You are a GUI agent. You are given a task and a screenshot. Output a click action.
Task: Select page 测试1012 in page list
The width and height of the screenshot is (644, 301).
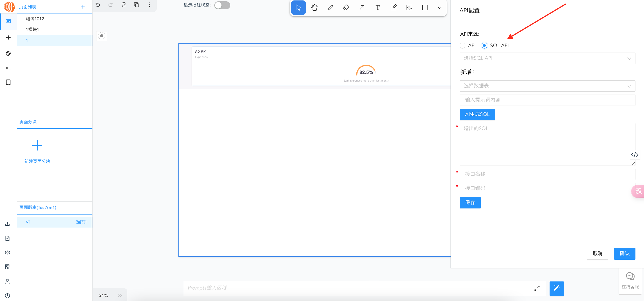click(34, 18)
